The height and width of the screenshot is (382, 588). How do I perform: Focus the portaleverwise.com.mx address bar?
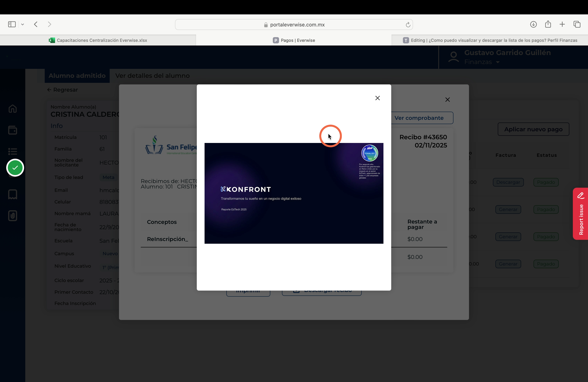click(294, 25)
